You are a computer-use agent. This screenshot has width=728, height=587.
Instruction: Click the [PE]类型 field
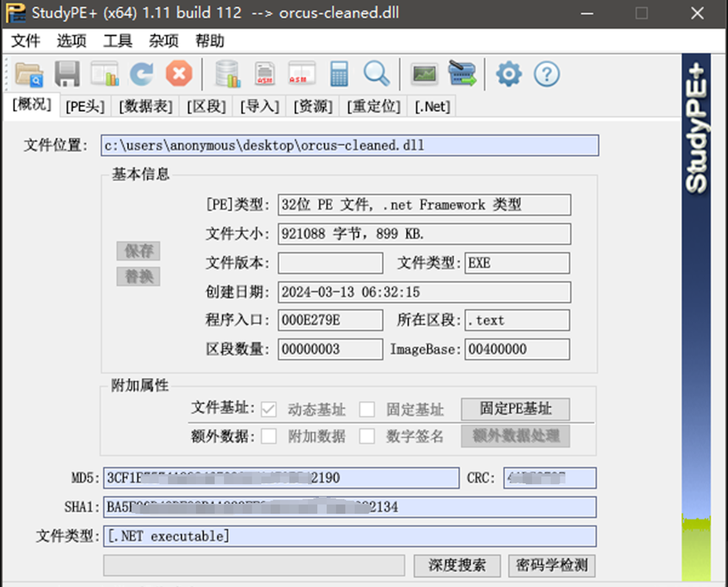tap(424, 205)
